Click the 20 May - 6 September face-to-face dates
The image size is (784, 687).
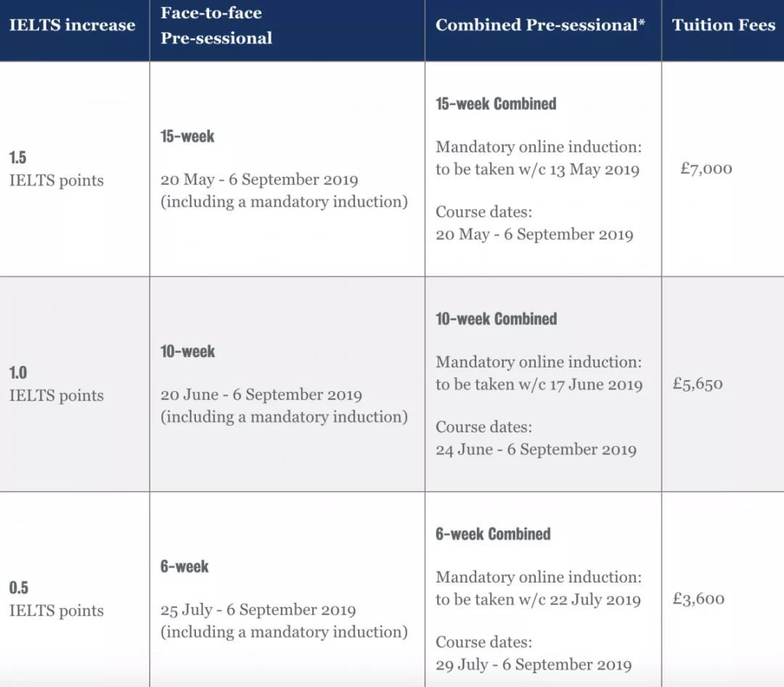[x=259, y=180]
